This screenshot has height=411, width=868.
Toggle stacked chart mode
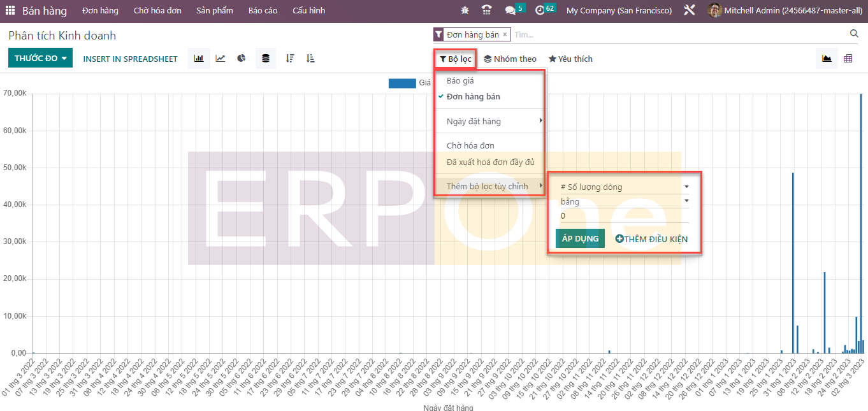coord(266,59)
